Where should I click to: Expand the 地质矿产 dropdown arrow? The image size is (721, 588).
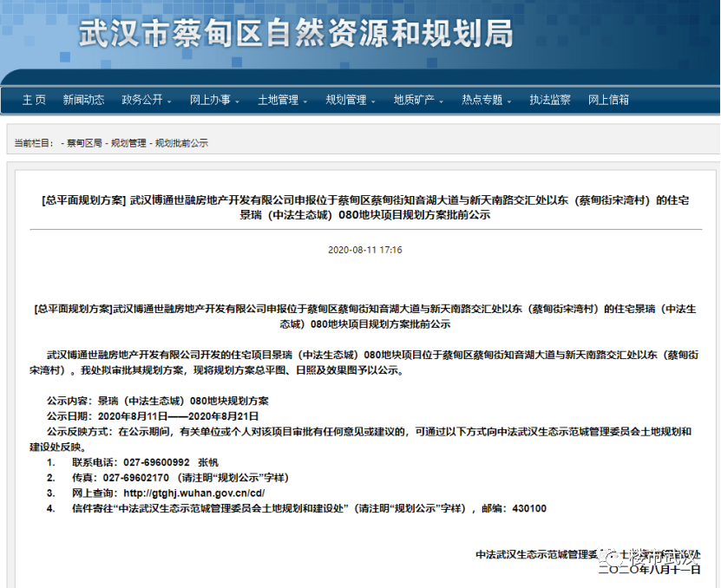[442, 101]
